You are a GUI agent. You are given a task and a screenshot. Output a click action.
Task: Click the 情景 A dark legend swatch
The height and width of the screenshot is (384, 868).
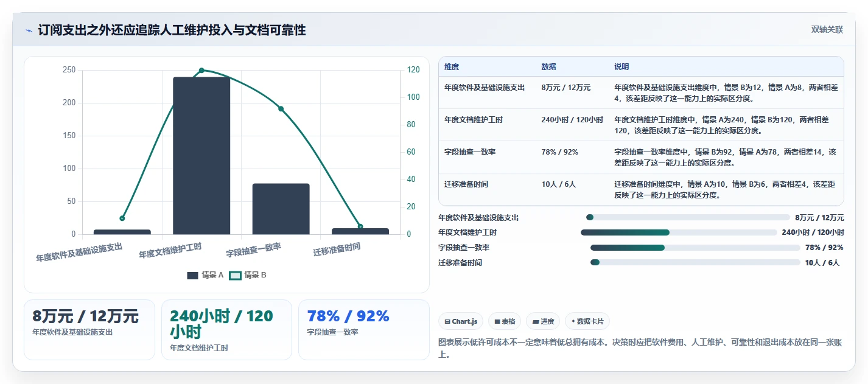coord(192,275)
